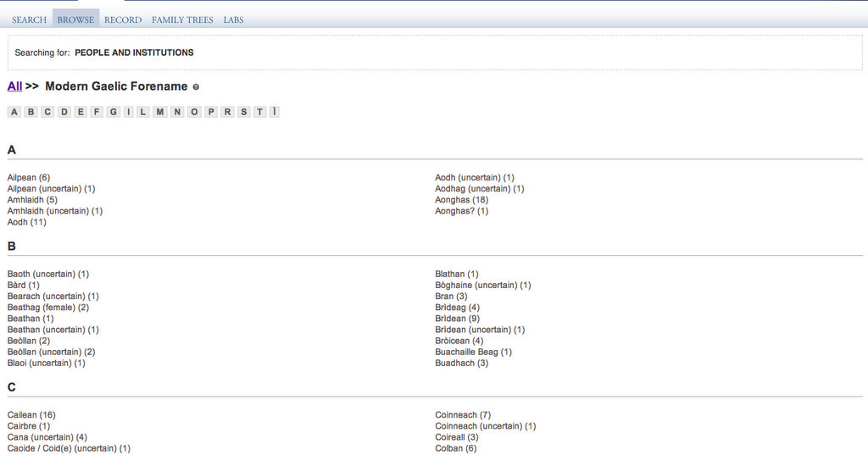Image resolution: width=868 pixels, height=455 pixels.
Task: View the Buachaille Beag entry
Action: [473, 352]
